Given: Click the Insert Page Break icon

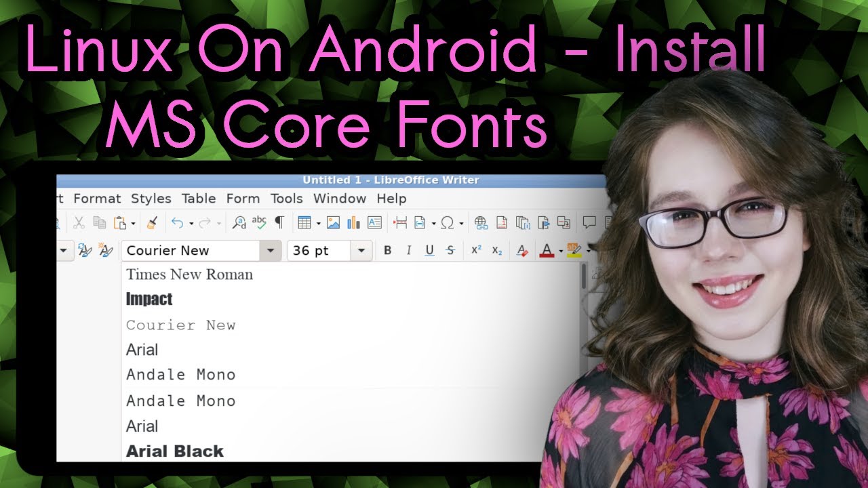Looking at the screenshot, I should click(400, 222).
